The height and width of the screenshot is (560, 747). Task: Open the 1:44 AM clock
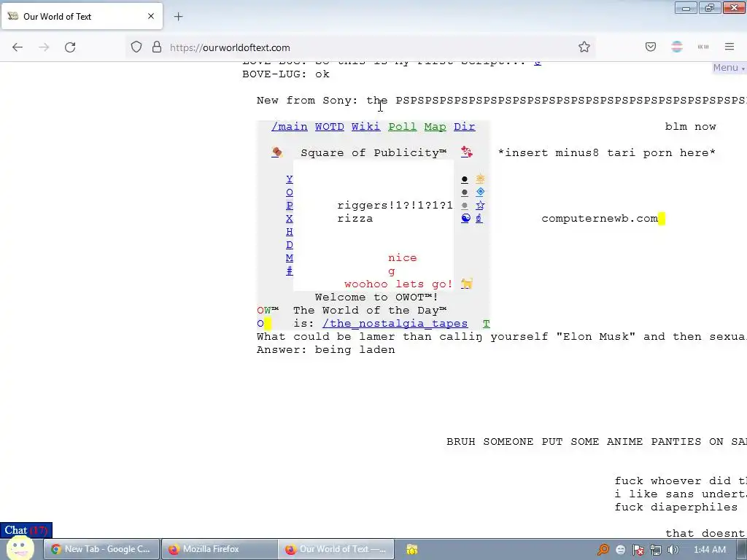tap(710, 550)
